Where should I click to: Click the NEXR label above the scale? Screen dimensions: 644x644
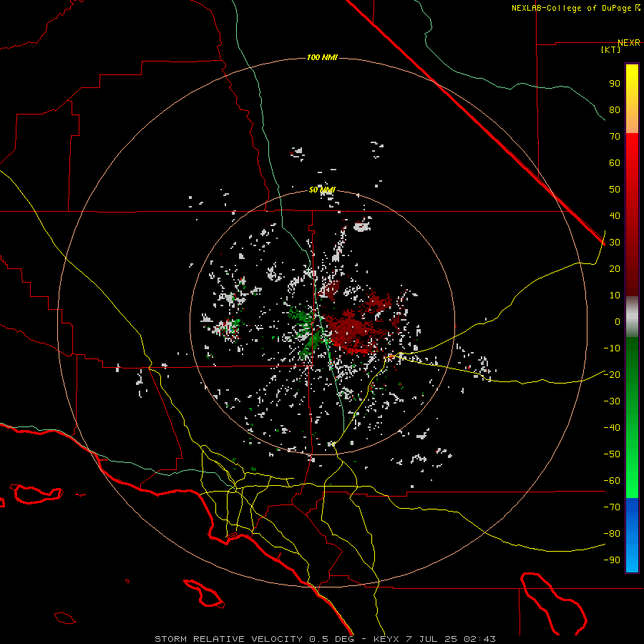click(629, 42)
